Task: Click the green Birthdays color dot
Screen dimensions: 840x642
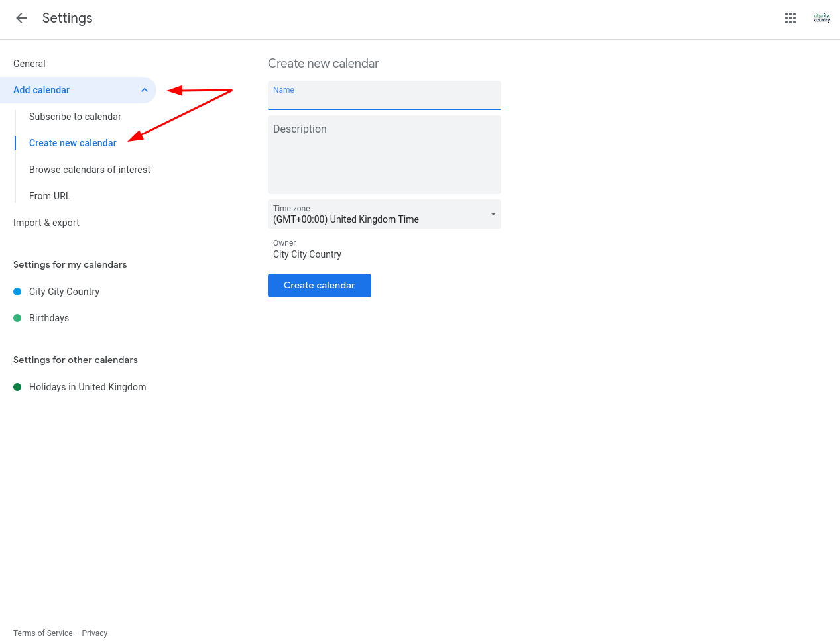Action: (17, 318)
